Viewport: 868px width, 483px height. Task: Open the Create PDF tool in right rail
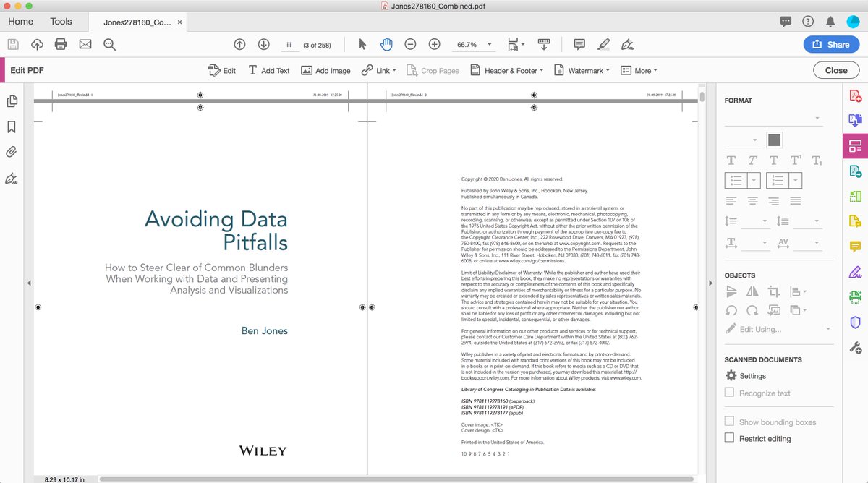(855, 95)
